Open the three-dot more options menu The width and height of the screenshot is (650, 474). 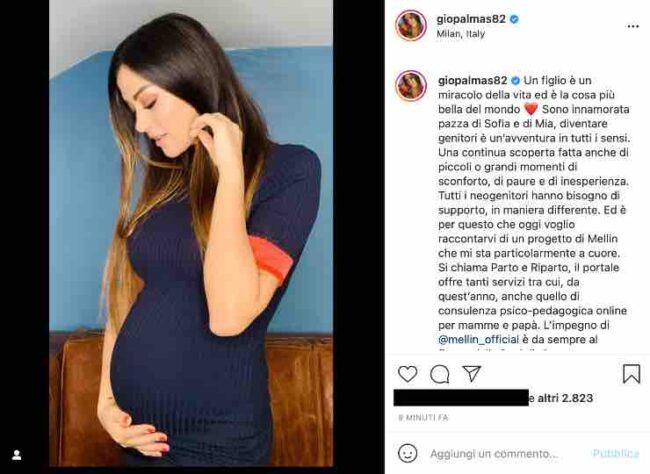coord(633,26)
